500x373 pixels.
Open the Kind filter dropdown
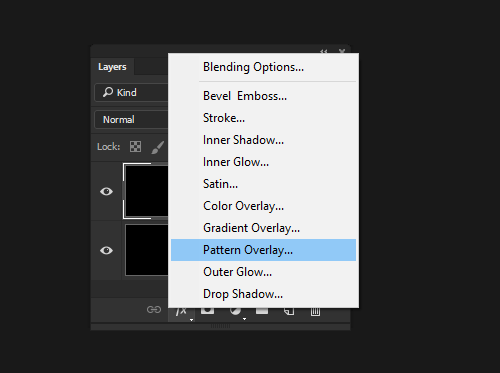coord(131,92)
